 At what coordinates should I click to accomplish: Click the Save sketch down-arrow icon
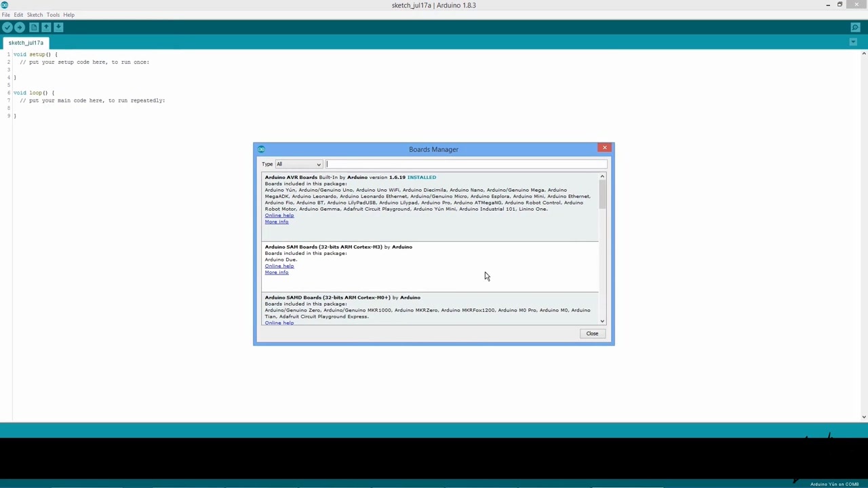[58, 27]
